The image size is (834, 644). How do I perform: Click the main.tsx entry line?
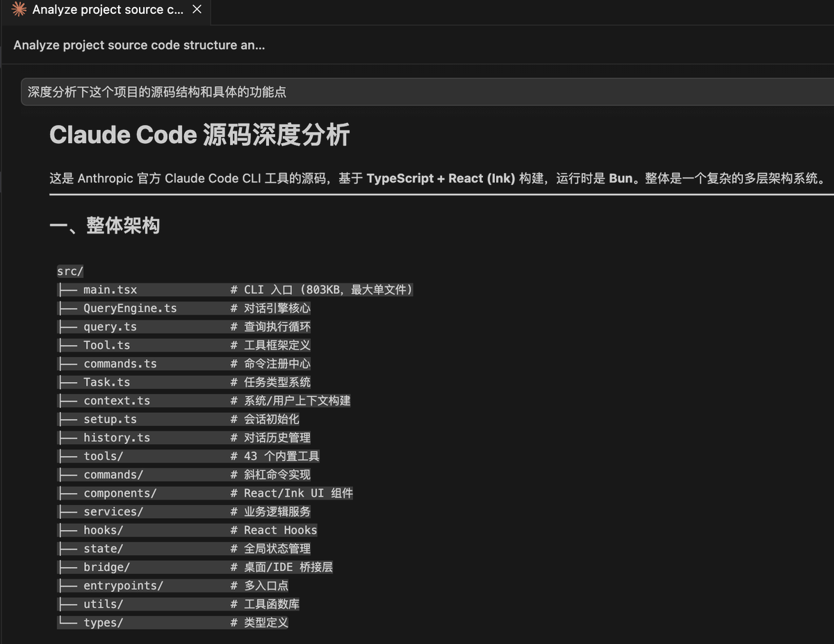coord(111,290)
